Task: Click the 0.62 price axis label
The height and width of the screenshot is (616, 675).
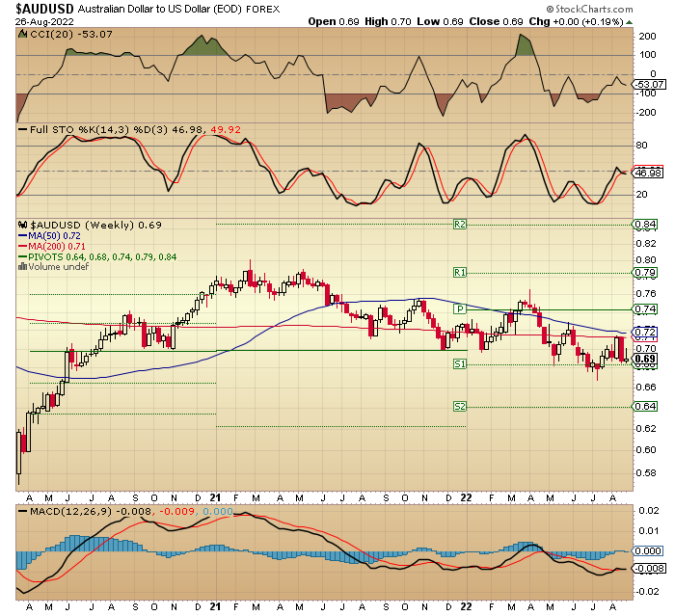Action: click(646, 428)
